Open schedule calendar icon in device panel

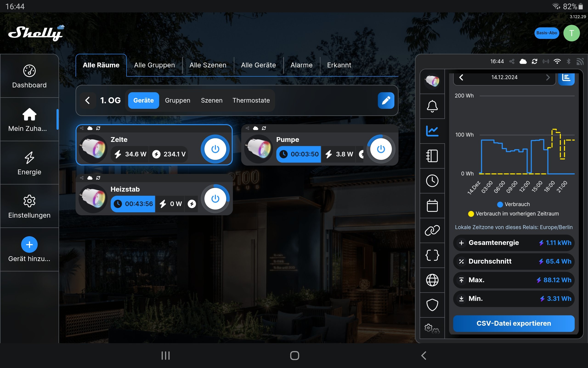click(x=432, y=205)
